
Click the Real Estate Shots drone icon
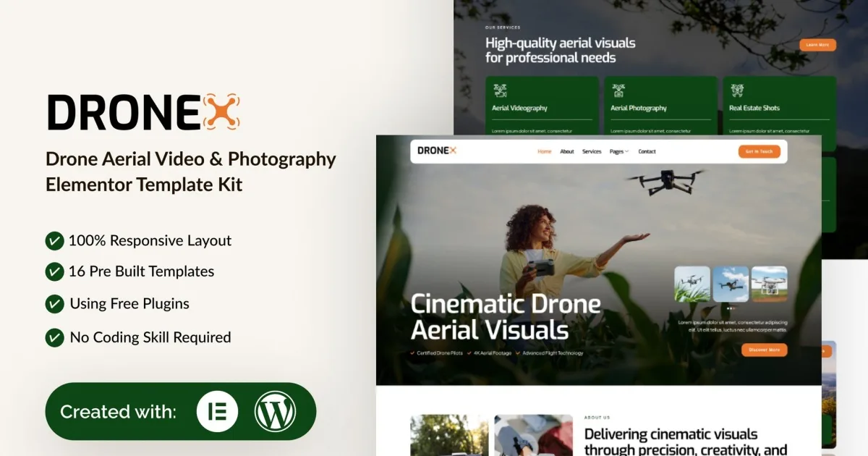coord(737,90)
